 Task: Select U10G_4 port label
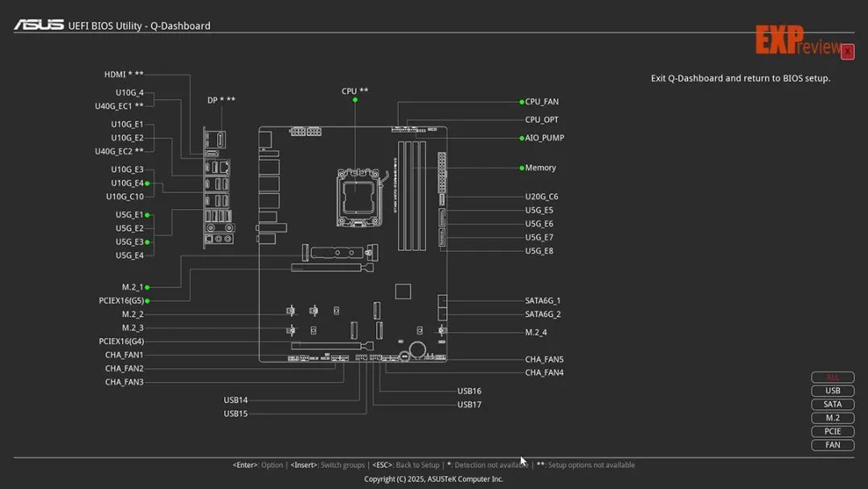(129, 92)
